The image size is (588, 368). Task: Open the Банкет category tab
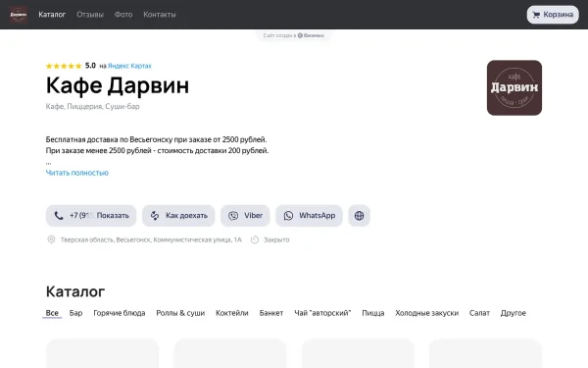point(271,313)
